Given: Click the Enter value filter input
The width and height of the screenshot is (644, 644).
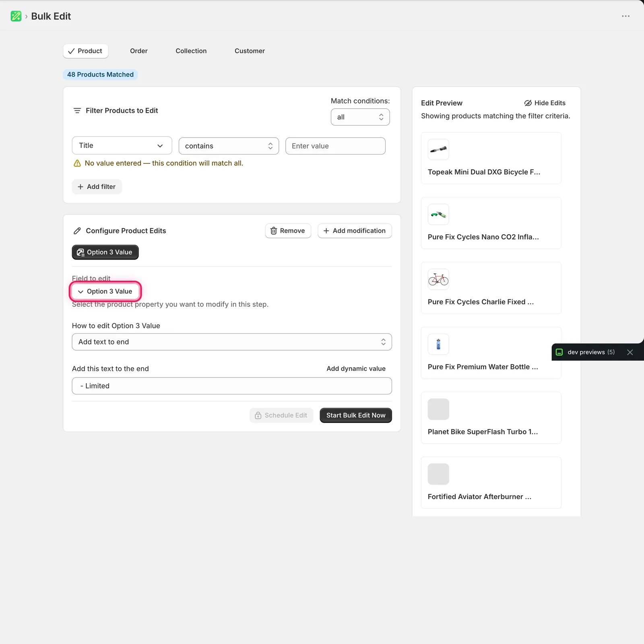Looking at the screenshot, I should 335,146.
